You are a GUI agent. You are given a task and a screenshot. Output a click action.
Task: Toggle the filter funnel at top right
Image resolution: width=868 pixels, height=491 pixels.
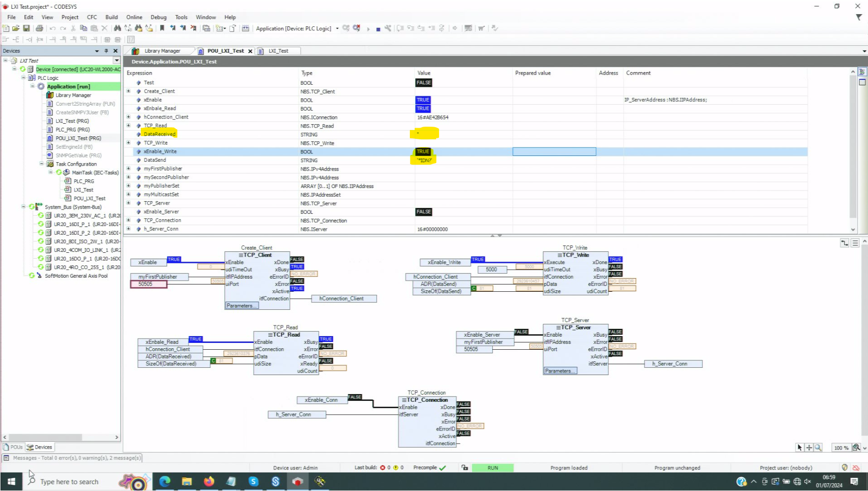(859, 17)
